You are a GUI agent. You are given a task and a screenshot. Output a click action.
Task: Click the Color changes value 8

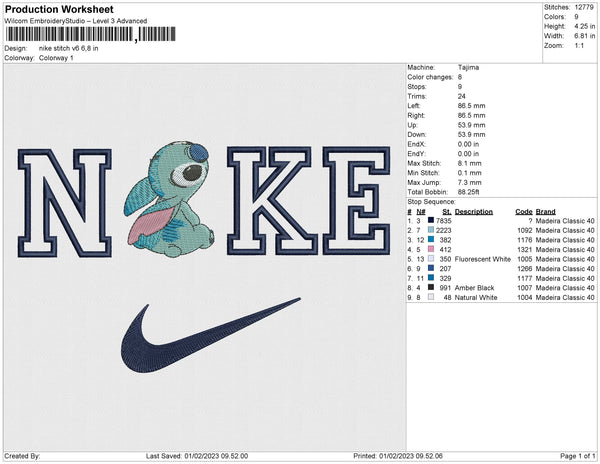tap(460, 77)
